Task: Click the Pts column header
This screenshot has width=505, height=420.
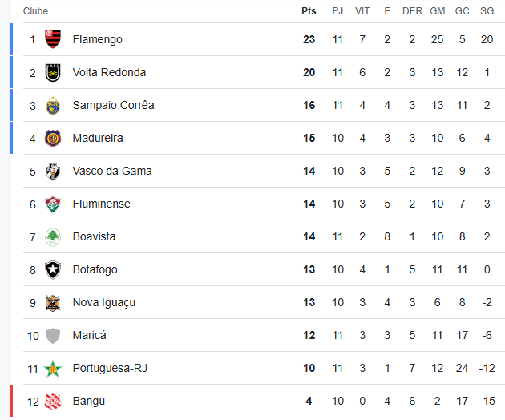Action: pyautogui.click(x=309, y=11)
